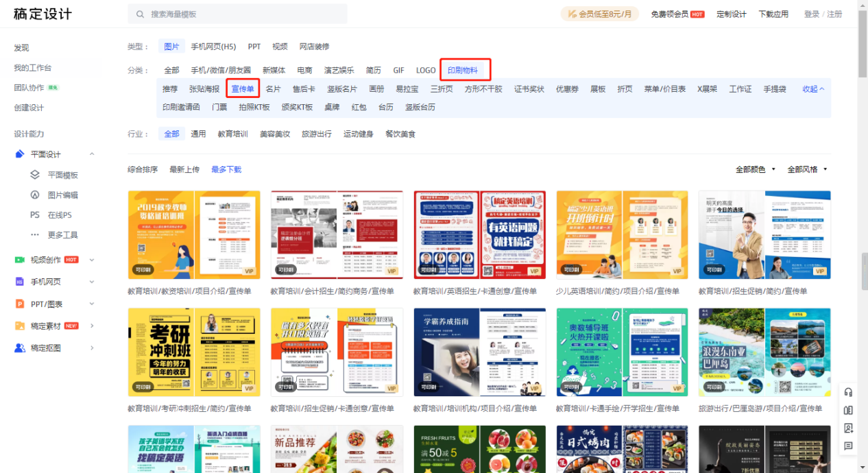Viewport: 868px width, 473px height.
Task: Collapse the 平面设计 section
Action: [x=92, y=154]
